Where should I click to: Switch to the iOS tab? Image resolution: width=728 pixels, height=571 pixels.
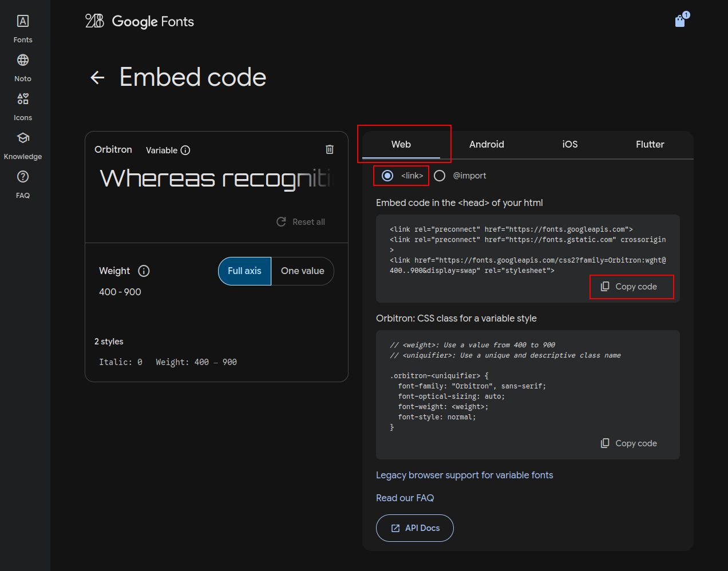click(570, 144)
